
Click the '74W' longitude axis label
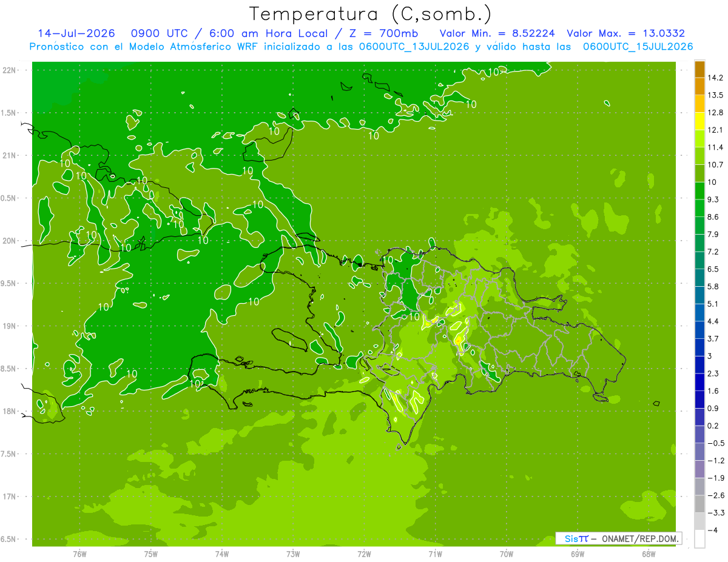(221, 554)
